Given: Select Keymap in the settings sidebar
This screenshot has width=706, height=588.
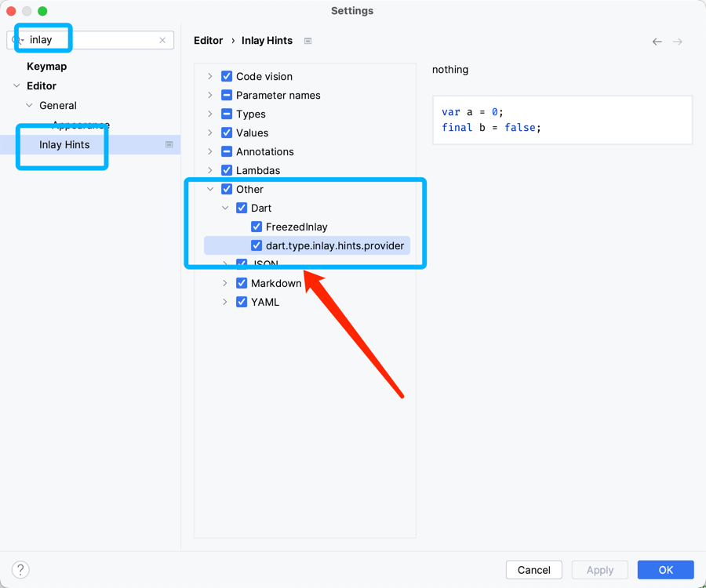Looking at the screenshot, I should 46,67.
